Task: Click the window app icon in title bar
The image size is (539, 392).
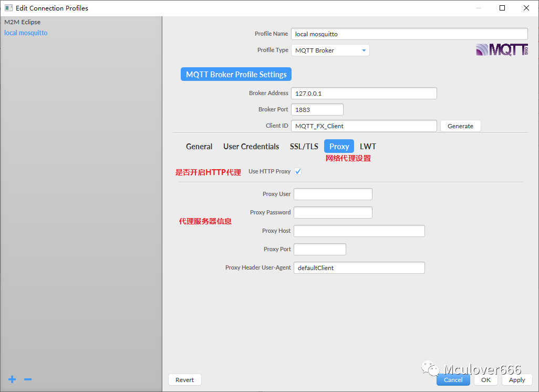Action: 8,8
